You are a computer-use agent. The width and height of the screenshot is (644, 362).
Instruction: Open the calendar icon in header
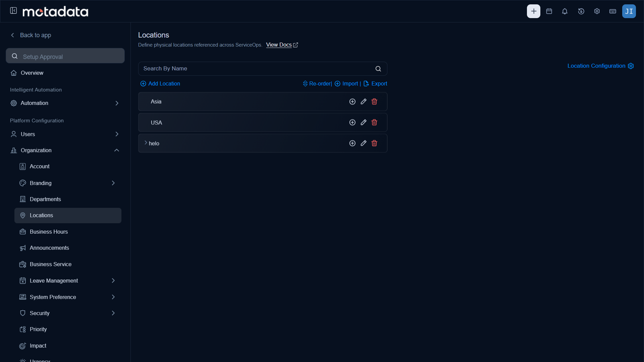tap(549, 11)
